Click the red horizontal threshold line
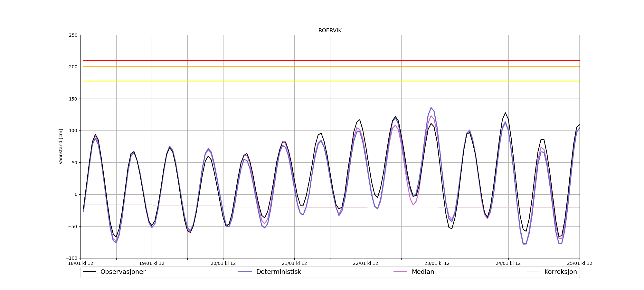Screen dimensions: 644x290 click(331, 60)
